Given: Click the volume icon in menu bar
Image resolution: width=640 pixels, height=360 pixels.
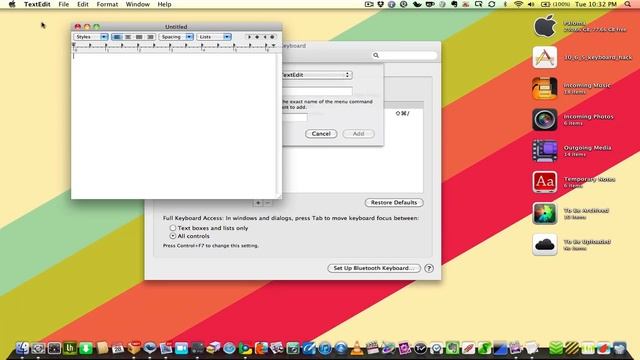Looking at the screenshot, I should (531, 4).
